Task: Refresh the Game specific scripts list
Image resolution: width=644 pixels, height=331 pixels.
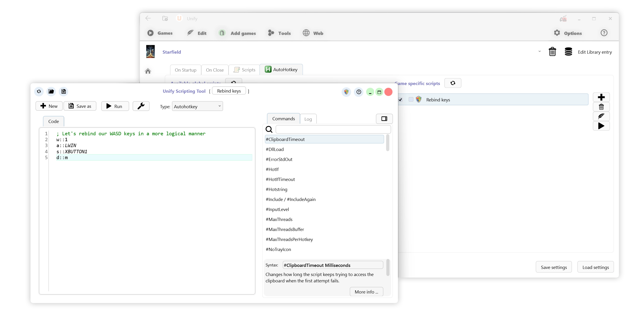Action: coord(453,83)
